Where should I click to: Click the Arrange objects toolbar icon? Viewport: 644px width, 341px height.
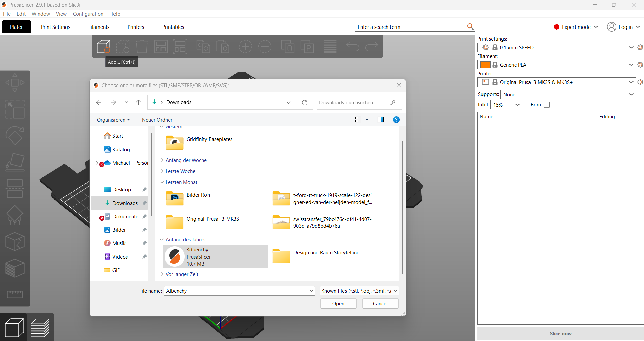tap(161, 46)
